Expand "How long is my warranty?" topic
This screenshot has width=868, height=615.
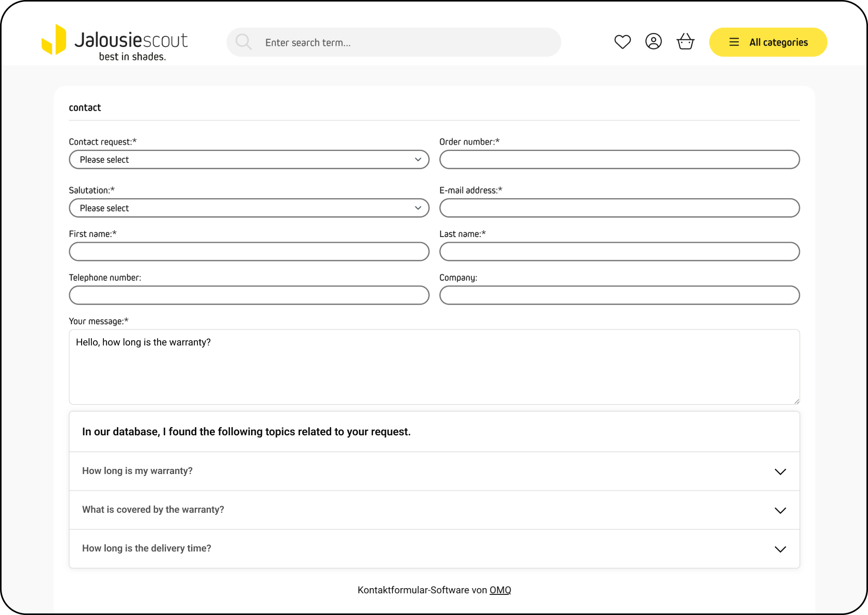434,471
